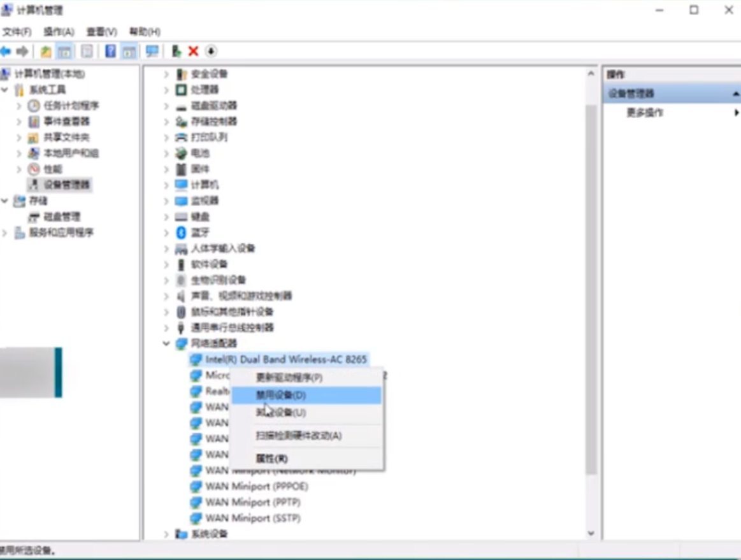Click 更多操作 in the Actions pane
The width and height of the screenshot is (741, 560).
coord(645,113)
